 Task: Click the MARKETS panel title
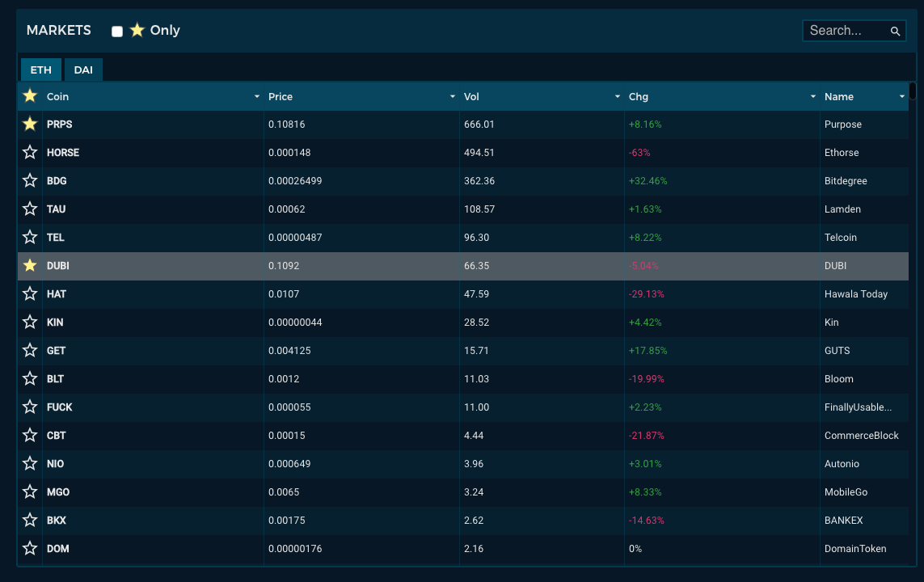tap(59, 30)
